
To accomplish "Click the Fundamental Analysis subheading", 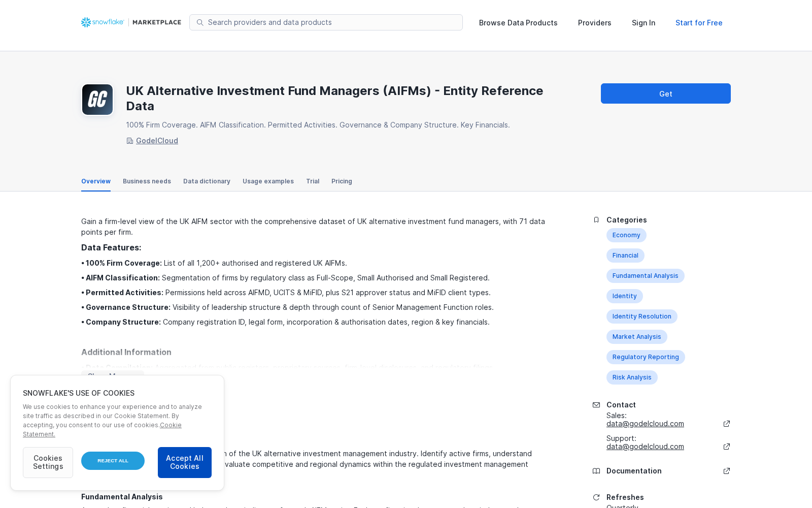I will [122, 497].
